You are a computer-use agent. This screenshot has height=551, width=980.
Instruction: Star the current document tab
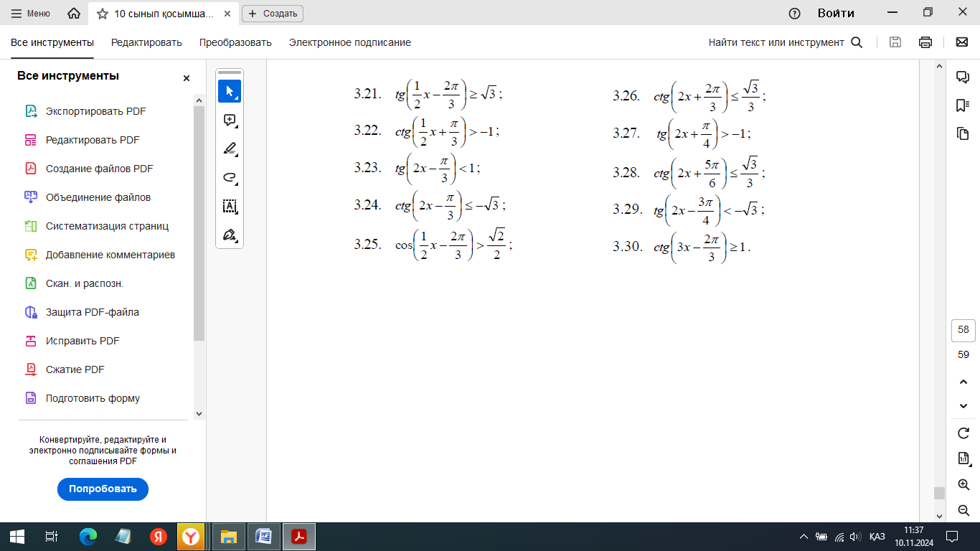pyautogui.click(x=103, y=14)
